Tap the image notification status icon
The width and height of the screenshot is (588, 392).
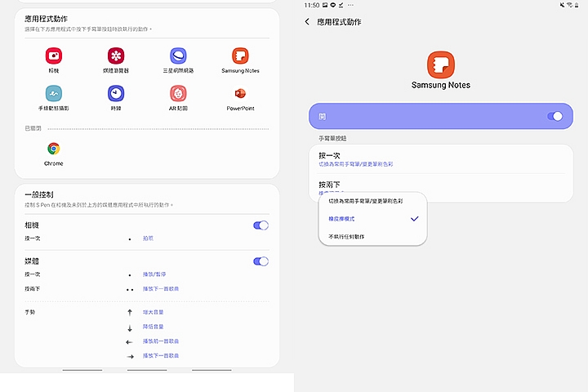(325, 5)
